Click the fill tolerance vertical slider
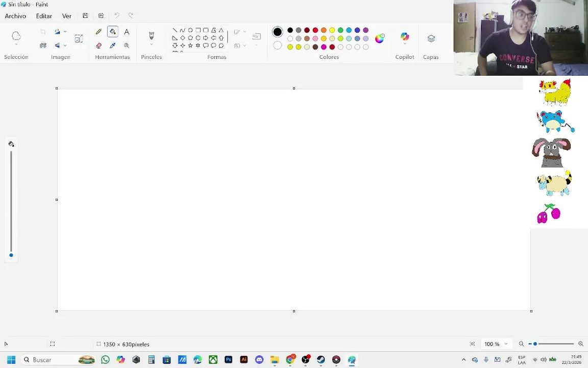The height and width of the screenshot is (368, 588). pyautogui.click(x=11, y=204)
